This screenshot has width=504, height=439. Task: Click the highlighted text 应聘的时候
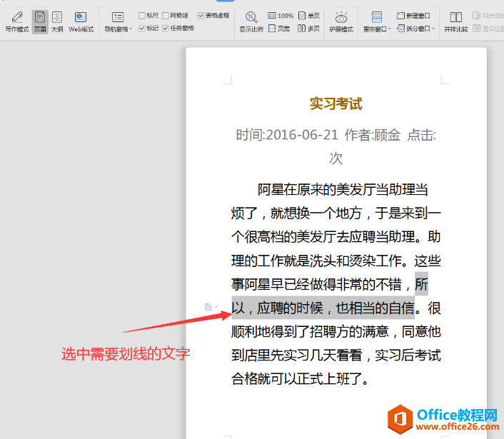[290, 308]
